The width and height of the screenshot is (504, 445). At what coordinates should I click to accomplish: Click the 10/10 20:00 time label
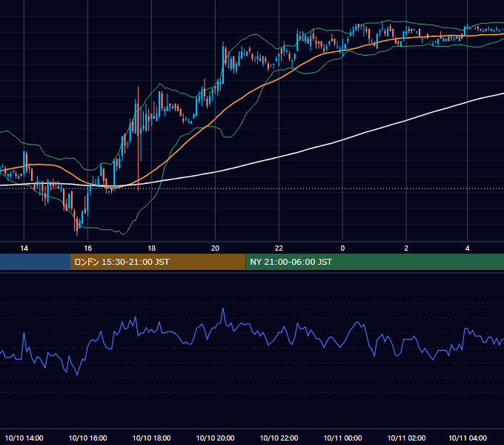215,438
